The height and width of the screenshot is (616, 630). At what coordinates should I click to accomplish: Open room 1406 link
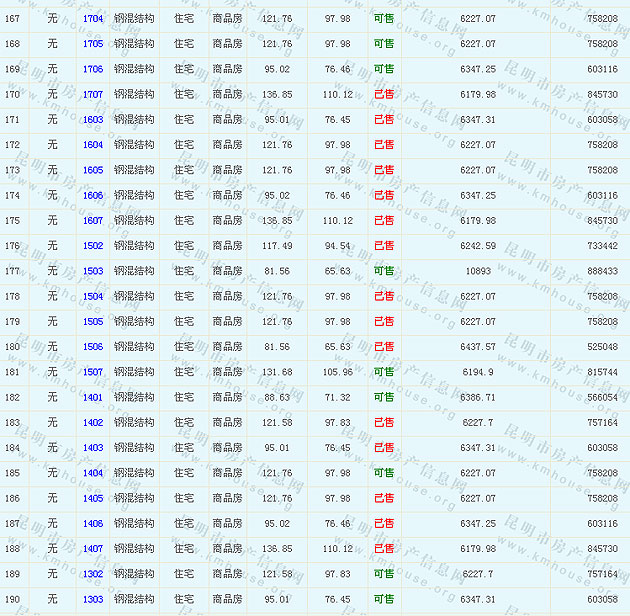[x=93, y=523]
